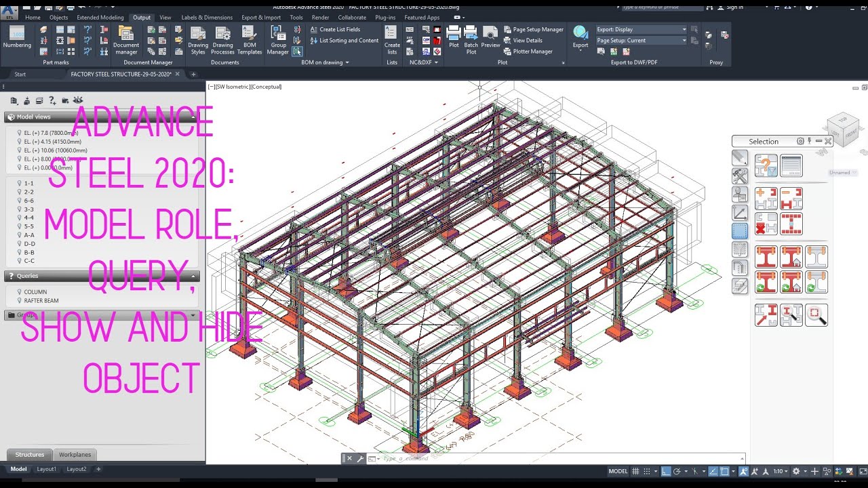
Task: Open Page Setup Manager
Action: 534,30
